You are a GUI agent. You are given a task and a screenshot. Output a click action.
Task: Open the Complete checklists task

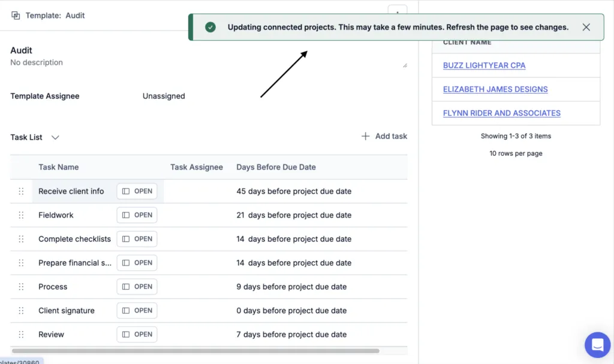coord(137,239)
